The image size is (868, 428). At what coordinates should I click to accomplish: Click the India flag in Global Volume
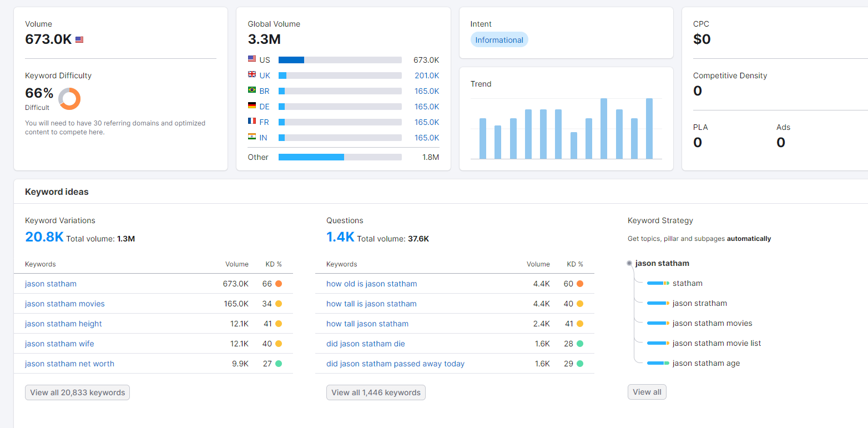252,137
